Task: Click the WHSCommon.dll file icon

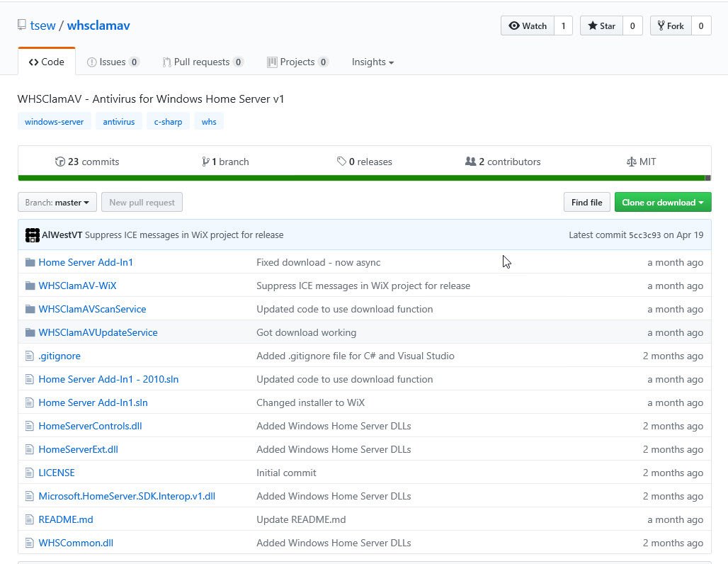Action: click(x=29, y=543)
